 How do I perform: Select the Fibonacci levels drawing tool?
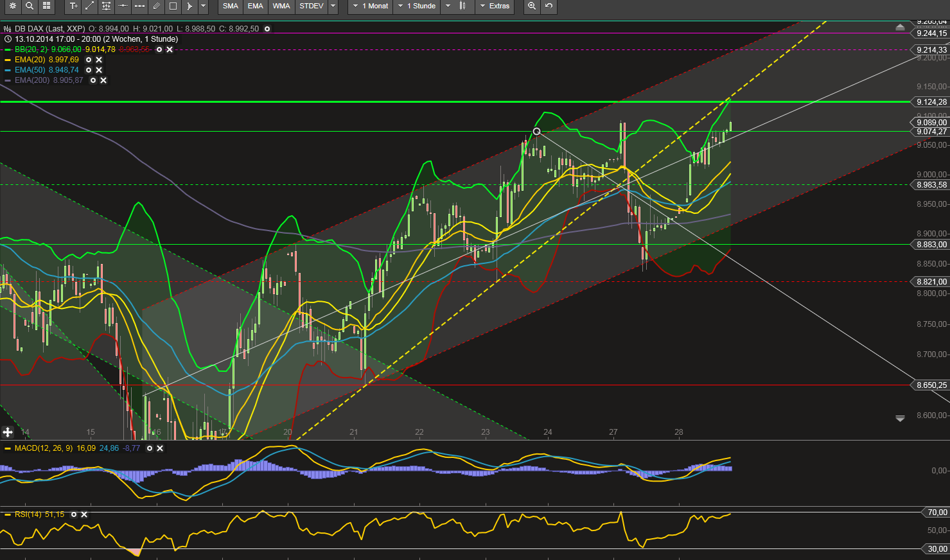107,6
